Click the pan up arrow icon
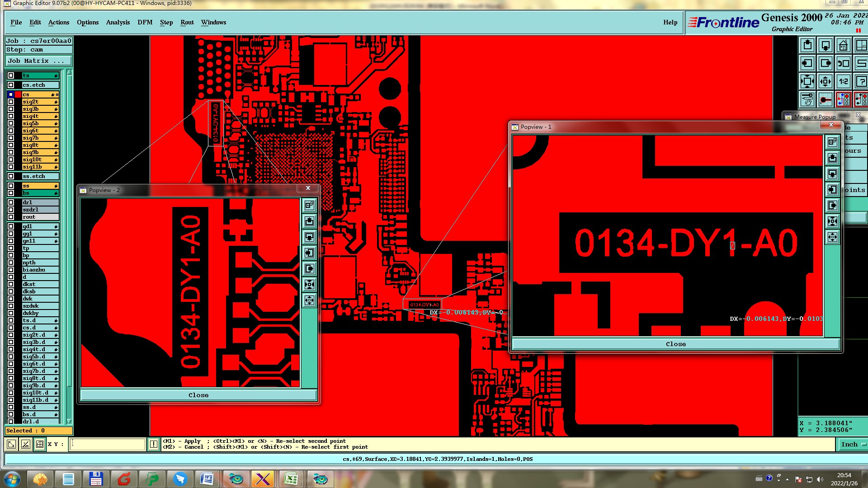The width and height of the screenshot is (868, 488). point(807,45)
